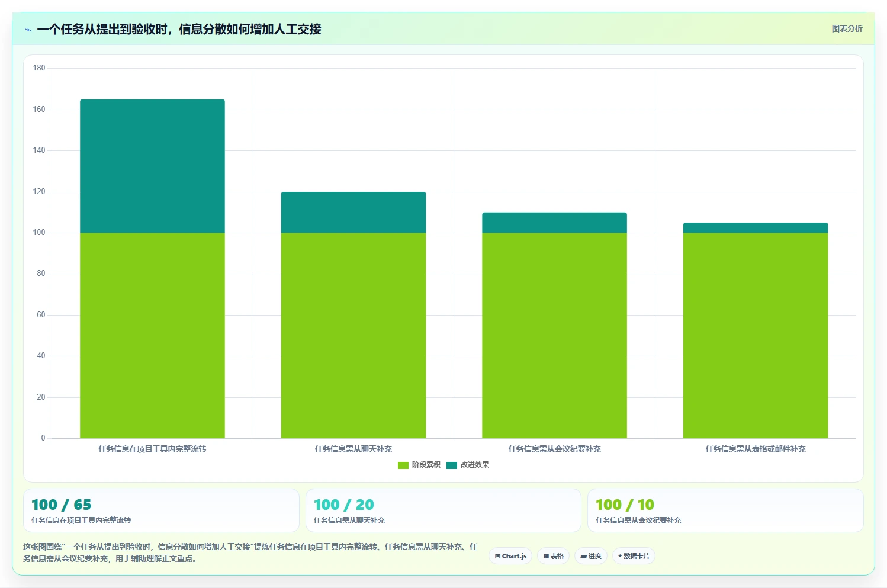Click the green bar segment for 任务信息在项目工具内完整流转
Viewport: 887px width, 588px height.
tap(152, 335)
